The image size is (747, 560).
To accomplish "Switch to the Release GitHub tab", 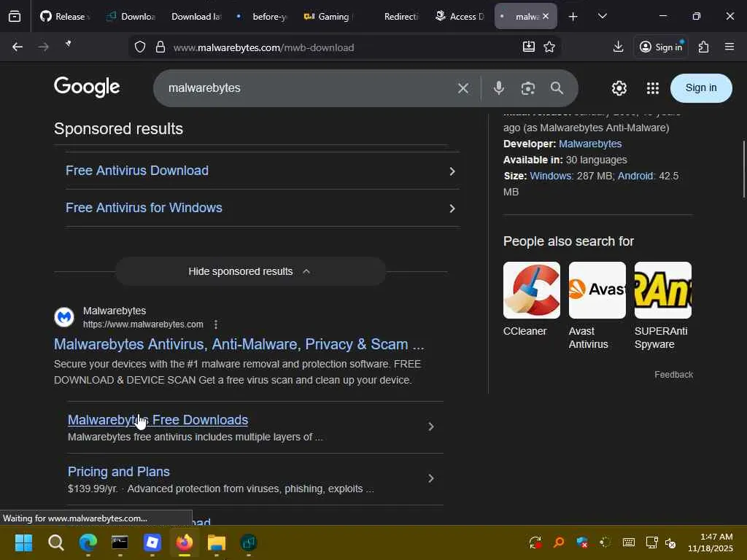I will pyautogui.click(x=65, y=17).
